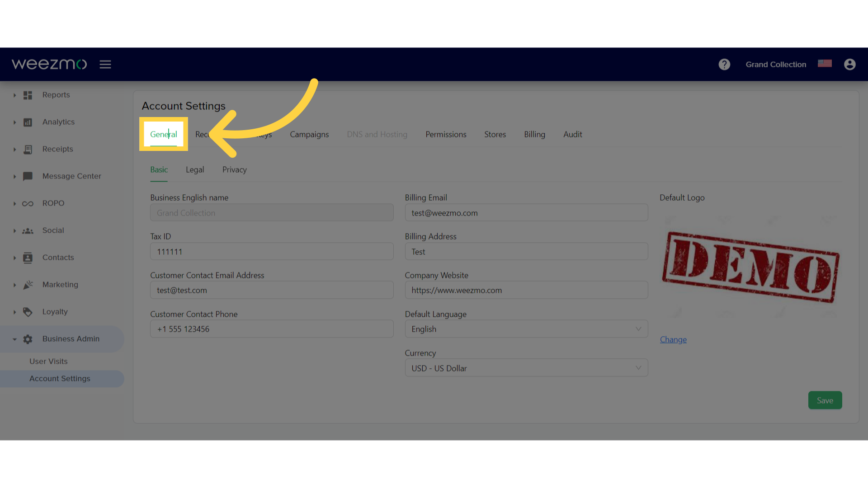Navigate to Contacts module

58,257
